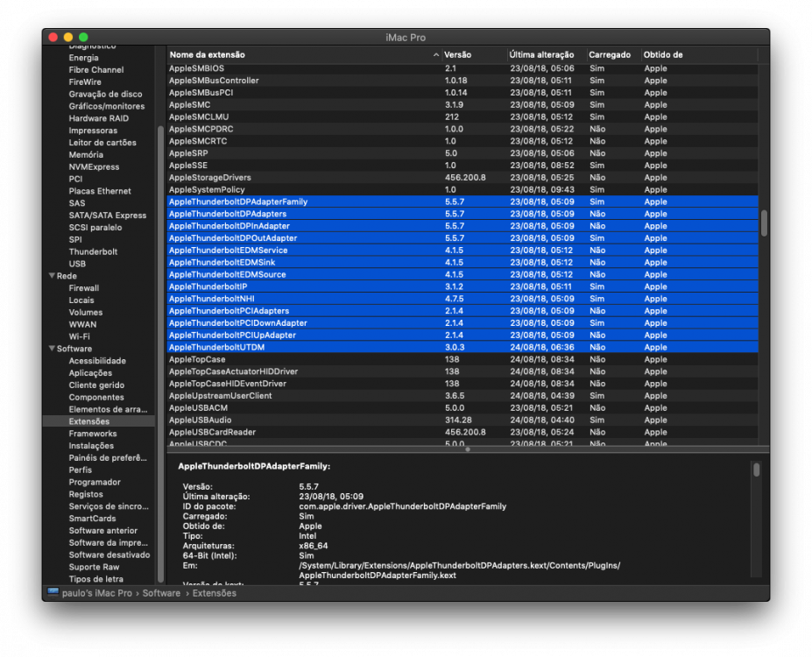Image resolution: width=812 pixels, height=657 pixels.
Task: Click the pane split handle dot
Action: coord(468,449)
